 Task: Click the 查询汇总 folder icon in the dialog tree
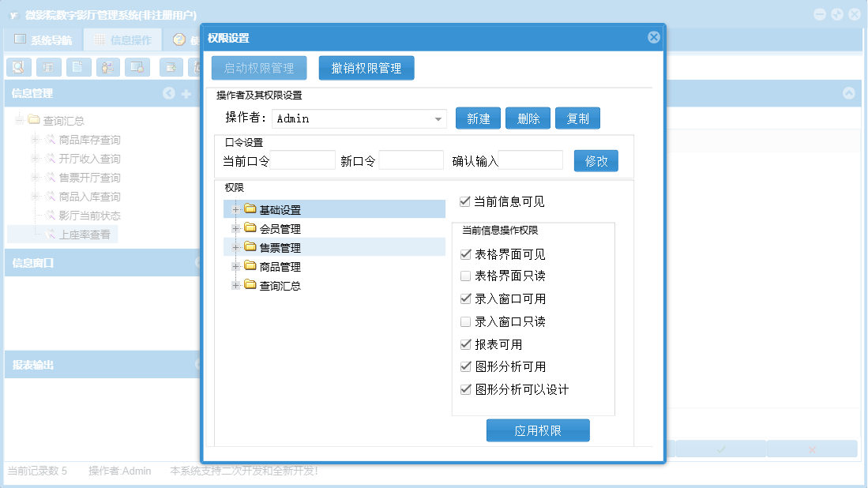(x=250, y=284)
